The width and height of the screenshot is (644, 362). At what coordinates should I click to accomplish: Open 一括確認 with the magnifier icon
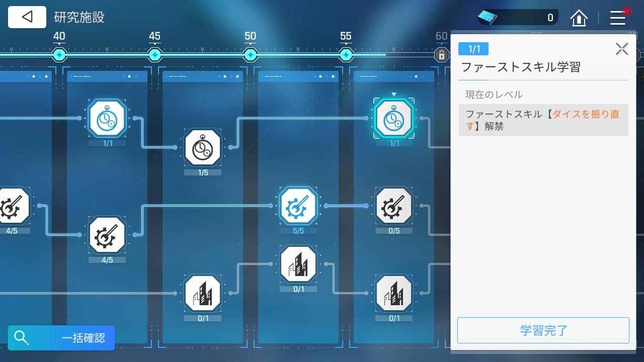pyautogui.click(x=61, y=337)
